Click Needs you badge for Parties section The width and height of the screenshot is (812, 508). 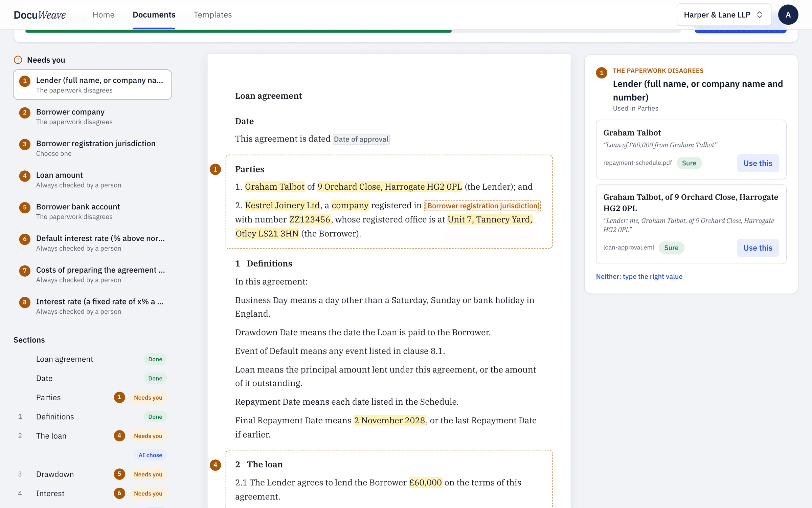tap(148, 398)
